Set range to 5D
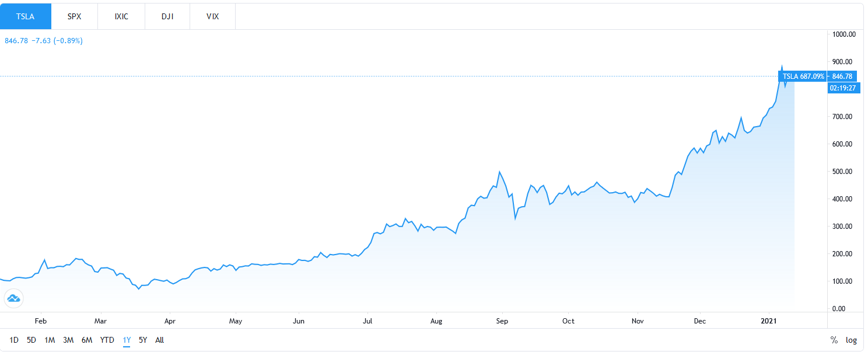The height and width of the screenshot is (355, 868). click(x=32, y=340)
